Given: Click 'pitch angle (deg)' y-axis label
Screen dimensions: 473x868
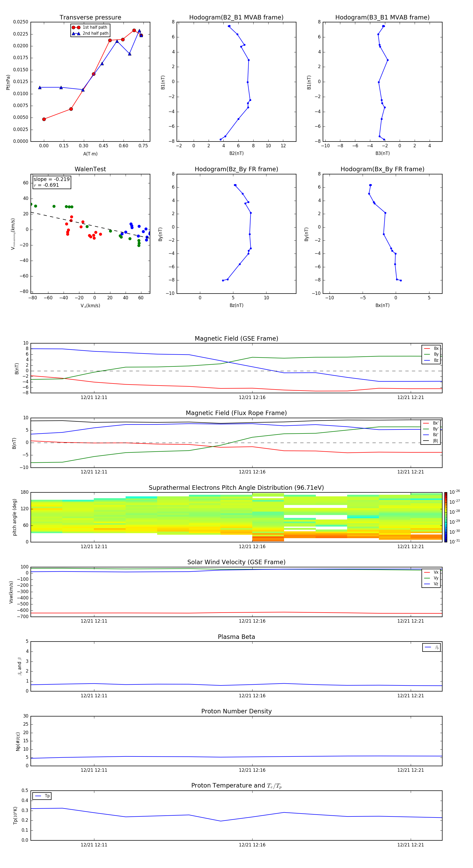Looking at the screenshot, I should tap(14, 517).
